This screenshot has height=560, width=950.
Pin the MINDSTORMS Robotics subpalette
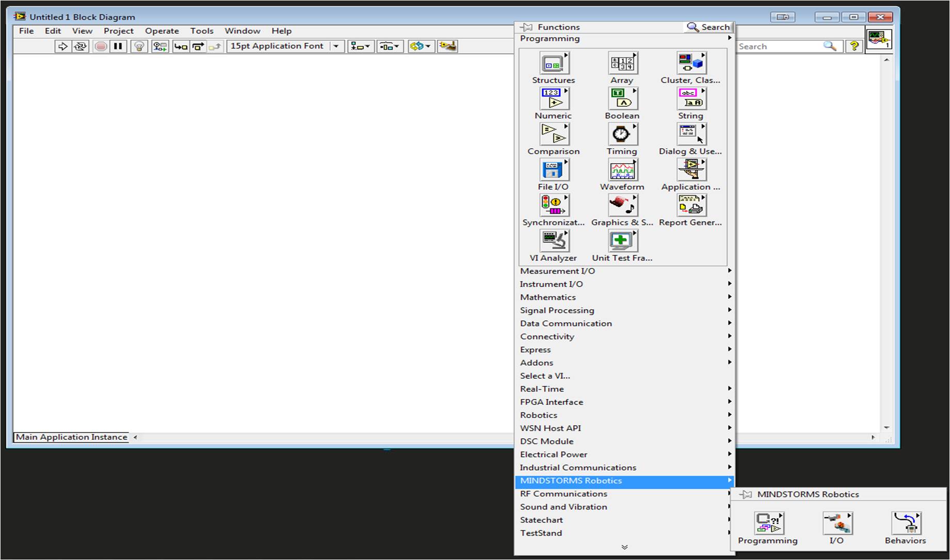coord(745,494)
